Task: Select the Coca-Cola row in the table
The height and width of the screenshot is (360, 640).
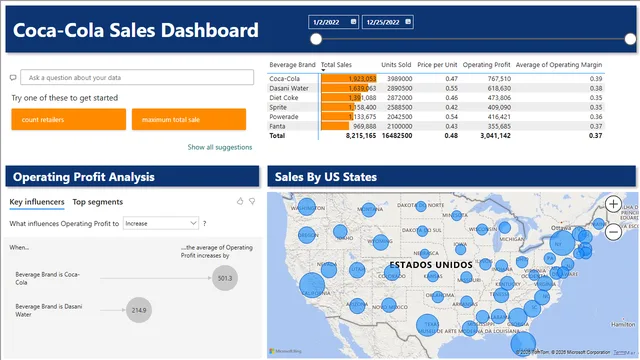Action: point(436,78)
